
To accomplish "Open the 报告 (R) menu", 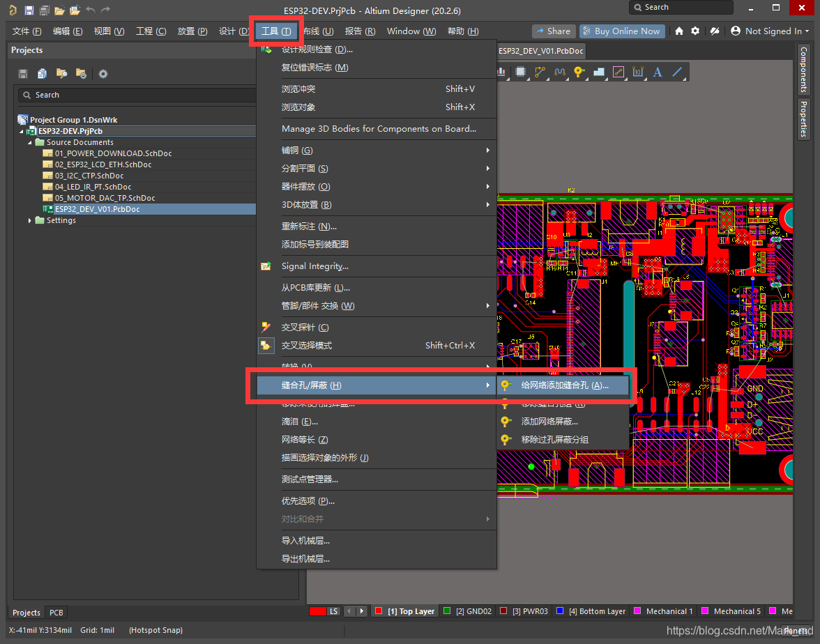I will click(360, 31).
